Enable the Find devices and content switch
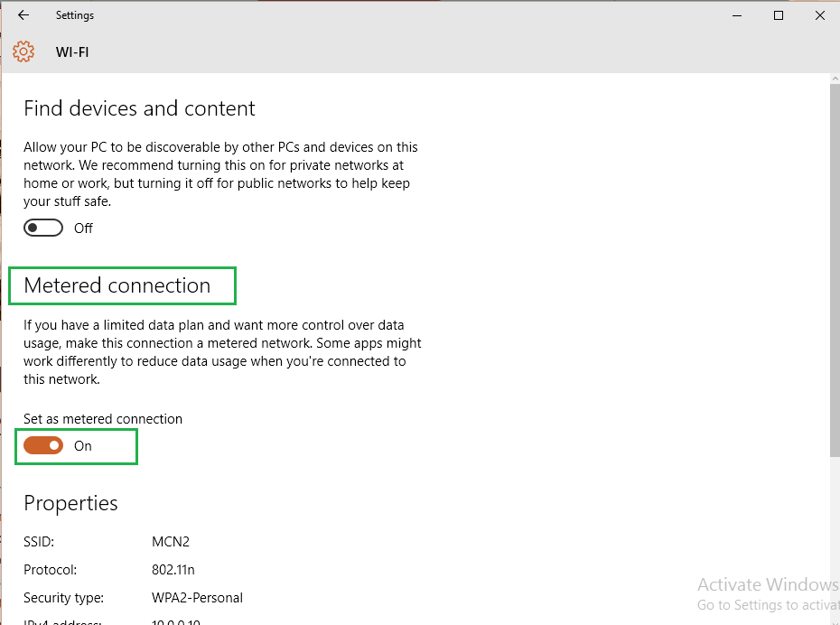 (43, 228)
